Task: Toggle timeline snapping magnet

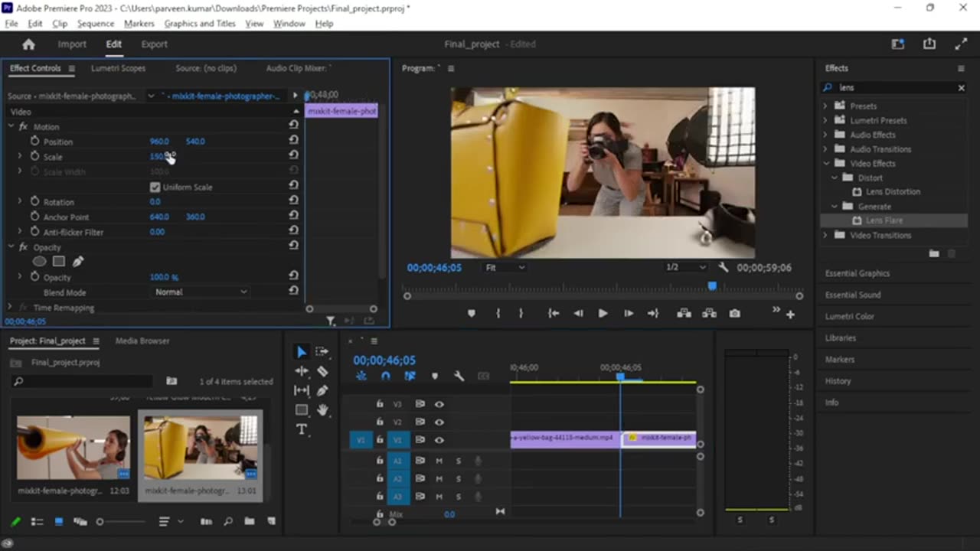Action: point(386,376)
